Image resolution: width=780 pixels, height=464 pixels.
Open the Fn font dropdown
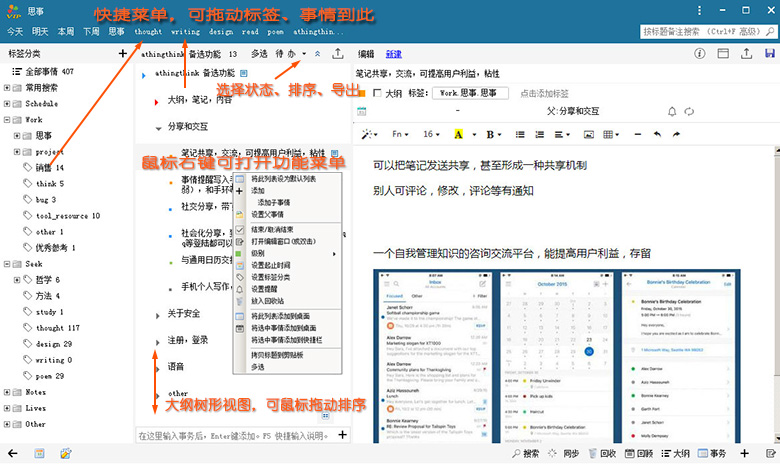(x=400, y=134)
